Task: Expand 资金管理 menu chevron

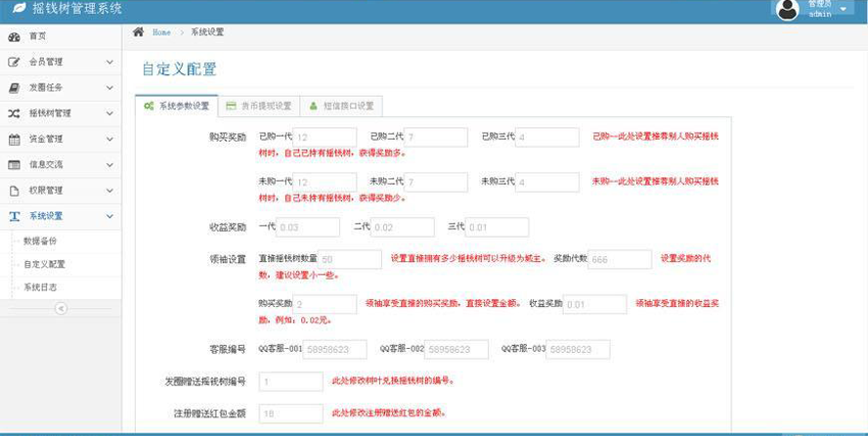Action: [109, 140]
